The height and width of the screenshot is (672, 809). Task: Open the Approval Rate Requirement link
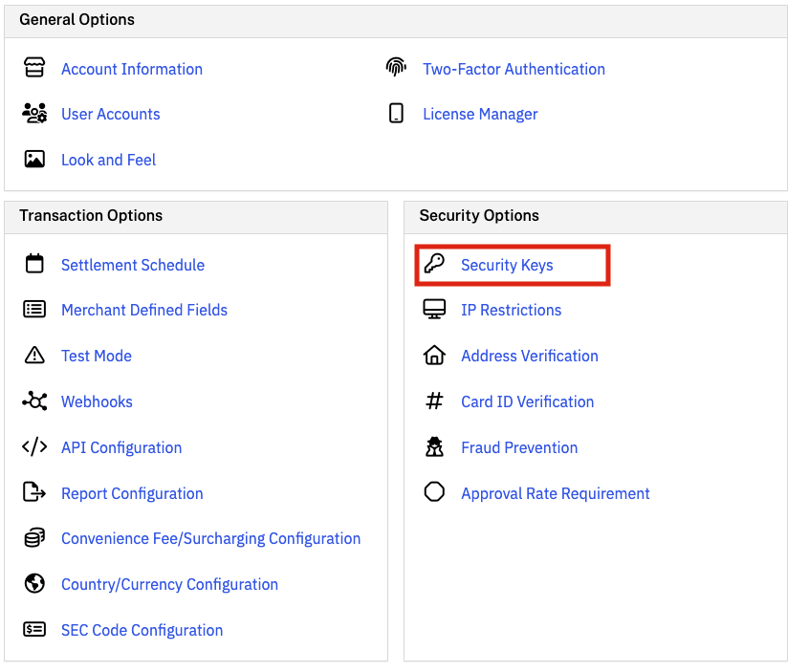(555, 493)
